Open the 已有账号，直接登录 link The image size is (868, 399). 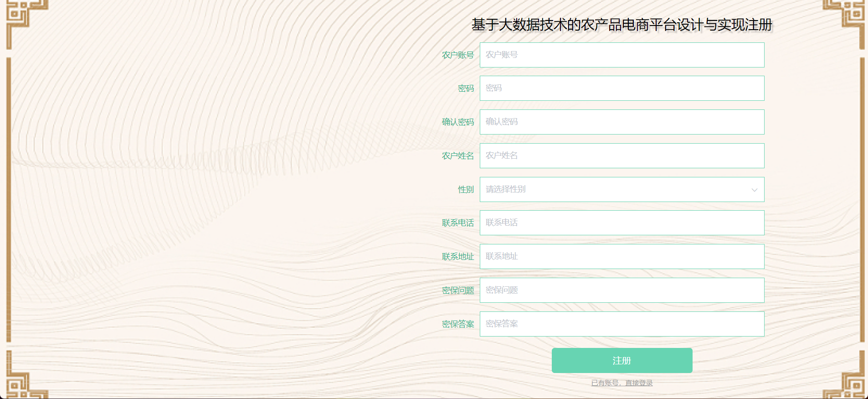(x=622, y=383)
